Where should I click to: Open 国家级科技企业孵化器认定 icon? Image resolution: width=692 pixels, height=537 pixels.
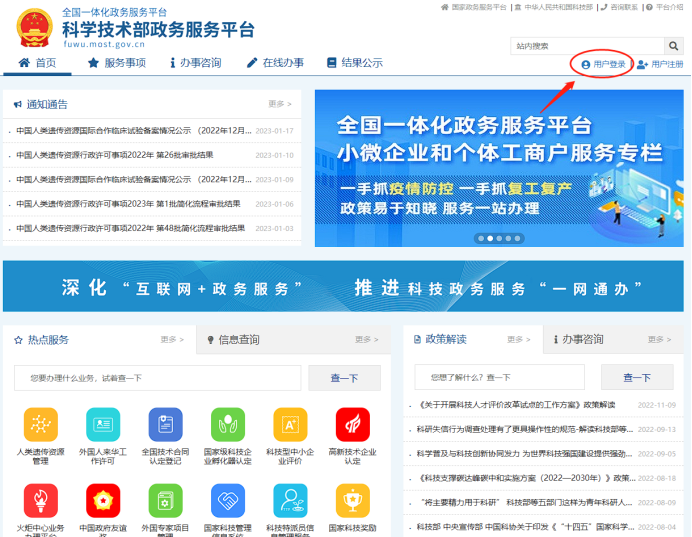coord(228,424)
